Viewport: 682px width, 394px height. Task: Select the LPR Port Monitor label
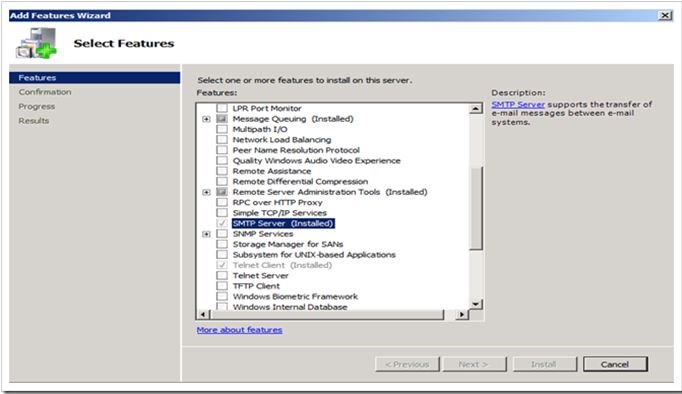pos(267,108)
